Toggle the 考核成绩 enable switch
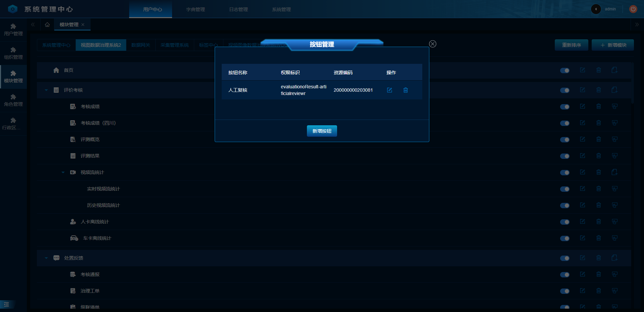The image size is (644, 312). [x=565, y=107]
